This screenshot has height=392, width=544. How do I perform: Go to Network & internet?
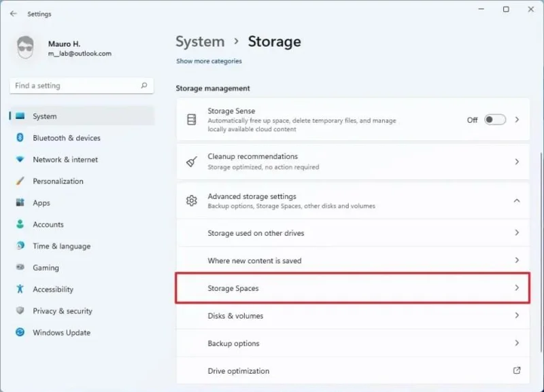pos(82,160)
